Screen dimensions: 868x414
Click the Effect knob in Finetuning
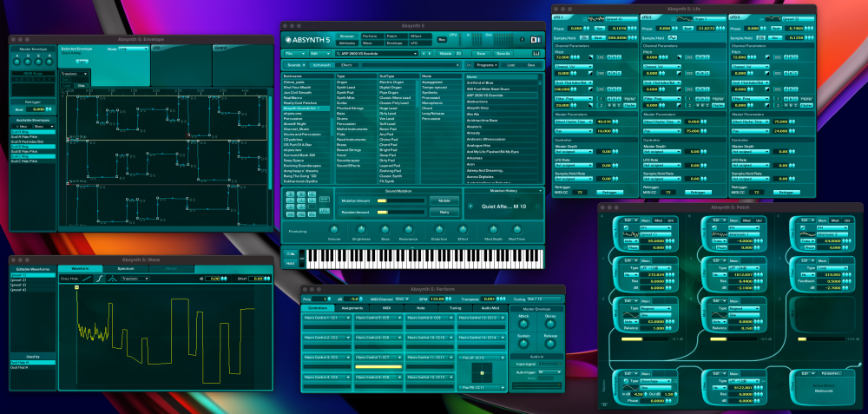463,229
